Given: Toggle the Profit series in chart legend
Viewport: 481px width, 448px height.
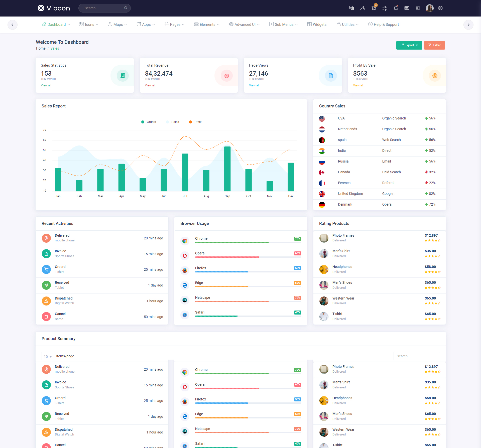Looking at the screenshot, I should click(x=195, y=122).
